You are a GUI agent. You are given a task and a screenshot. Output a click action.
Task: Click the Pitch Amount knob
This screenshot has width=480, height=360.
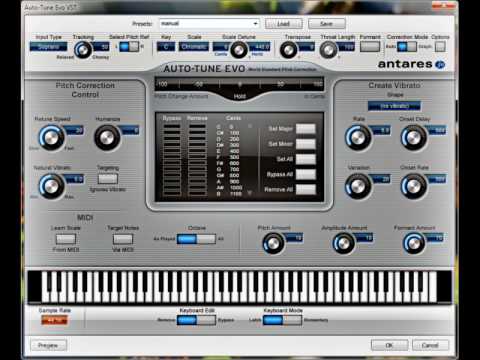(x=273, y=243)
